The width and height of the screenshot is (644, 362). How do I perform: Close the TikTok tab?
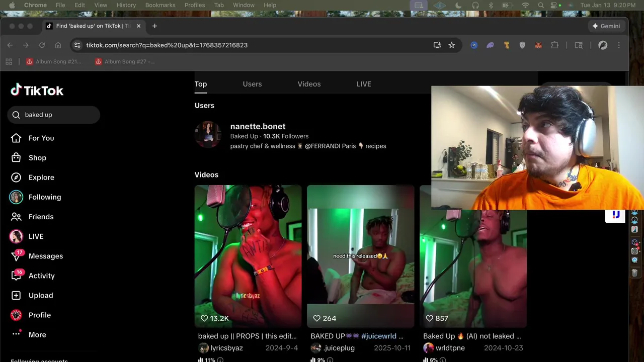pos(138,26)
